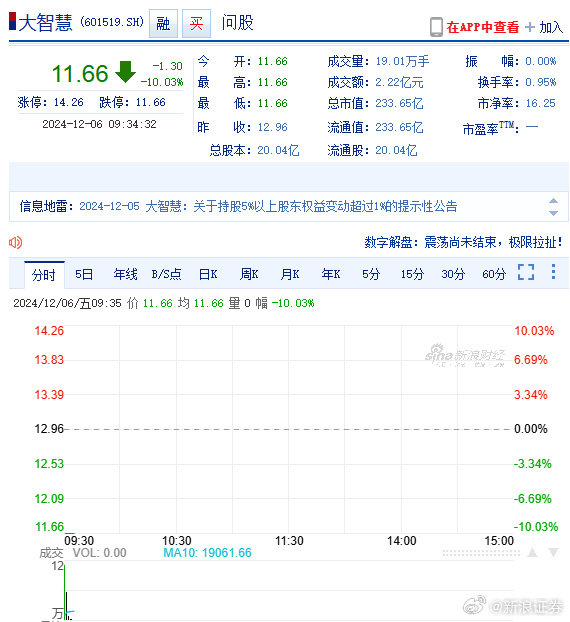Select the 分时 chart tab
The image size is (570, 622).
[44, 275]
